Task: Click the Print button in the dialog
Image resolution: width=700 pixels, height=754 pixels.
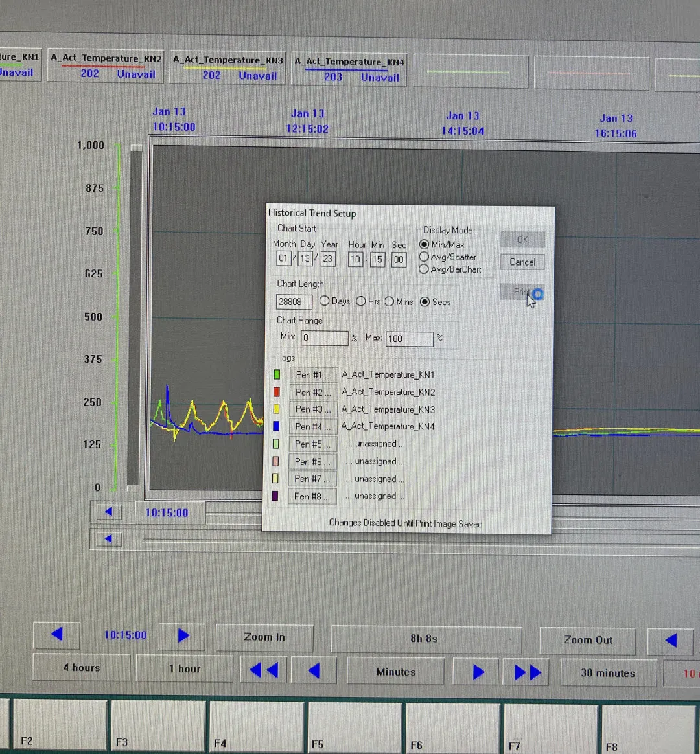Action: [522, 292]
